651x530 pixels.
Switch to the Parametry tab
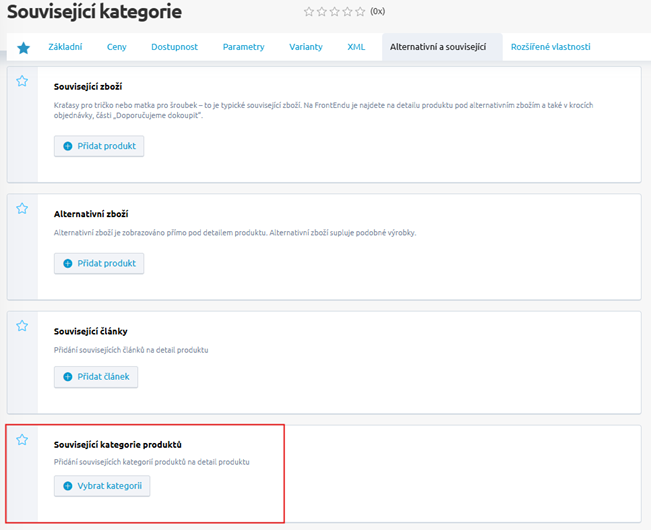point(243,47)
